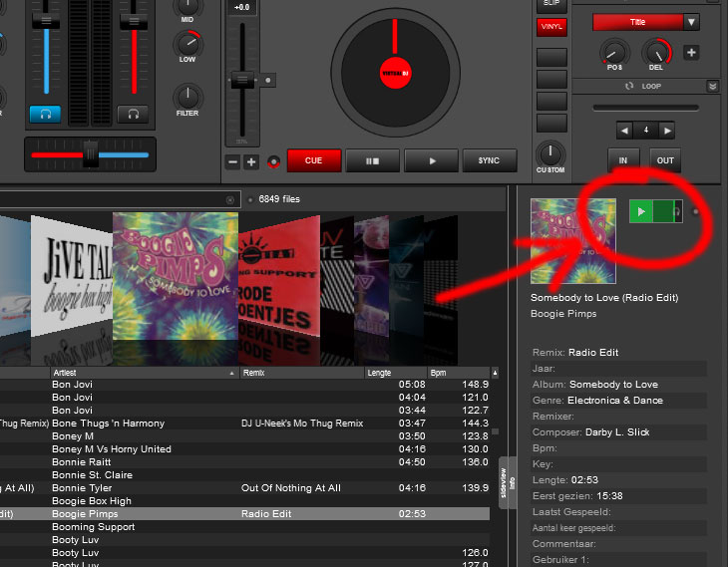Screen dimensions: 728x567
Task: Toggle the gray headphone cue button
Action: click(134, 115)
